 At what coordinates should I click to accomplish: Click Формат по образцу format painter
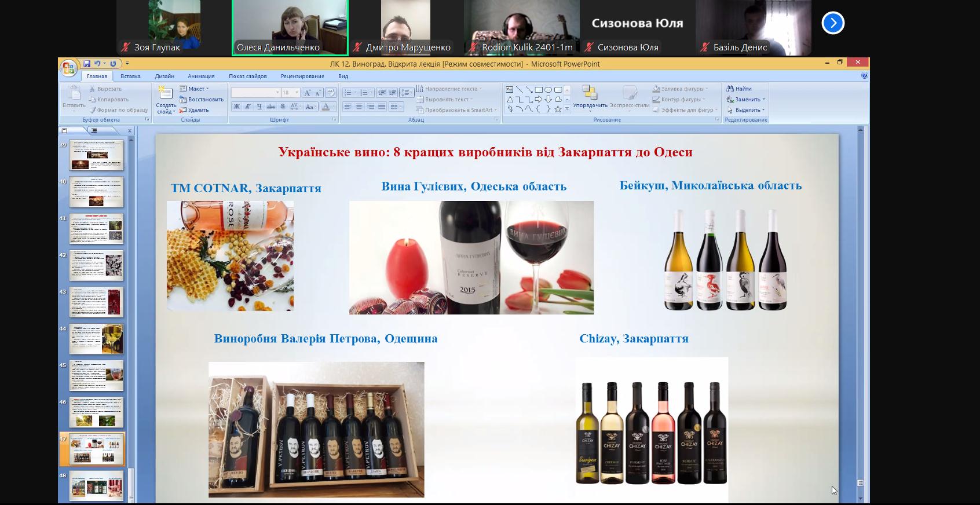(x=118, y=109)
